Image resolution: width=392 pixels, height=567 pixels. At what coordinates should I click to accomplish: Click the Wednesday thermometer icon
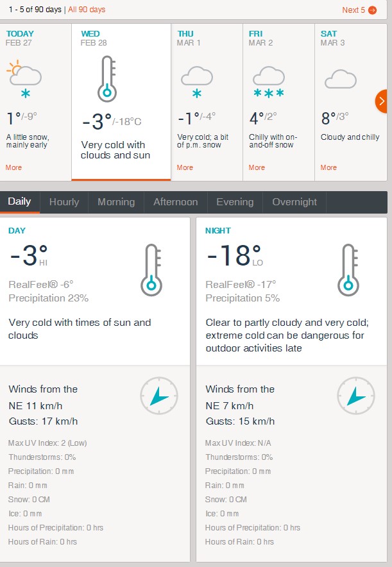coord(107,78)
